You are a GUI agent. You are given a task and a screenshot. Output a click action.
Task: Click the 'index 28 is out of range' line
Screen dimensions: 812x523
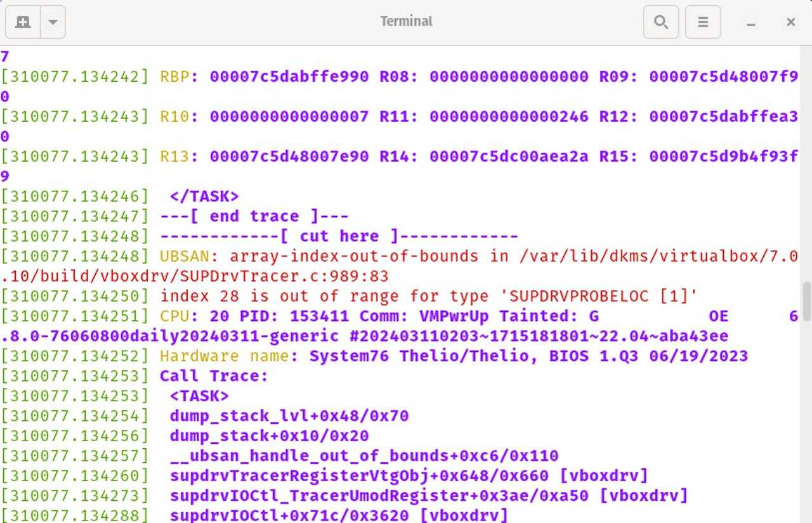coord(428,296)
